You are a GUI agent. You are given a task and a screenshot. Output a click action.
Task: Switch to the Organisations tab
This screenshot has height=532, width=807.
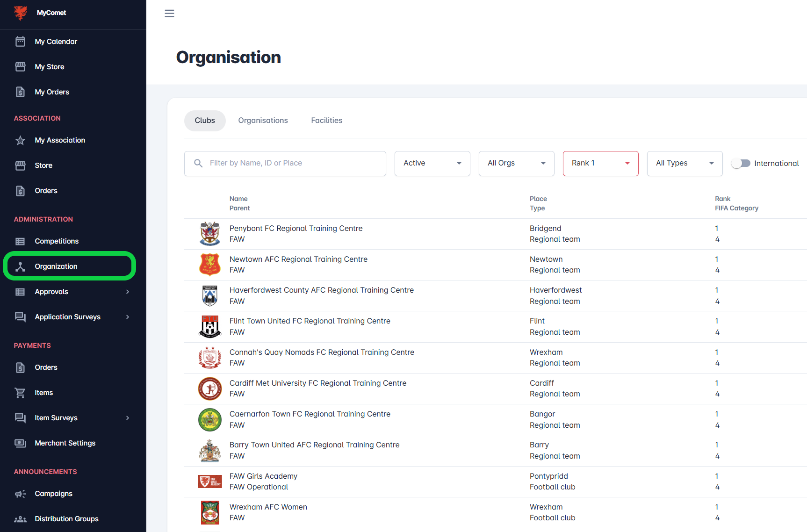[x=263, y=120]
